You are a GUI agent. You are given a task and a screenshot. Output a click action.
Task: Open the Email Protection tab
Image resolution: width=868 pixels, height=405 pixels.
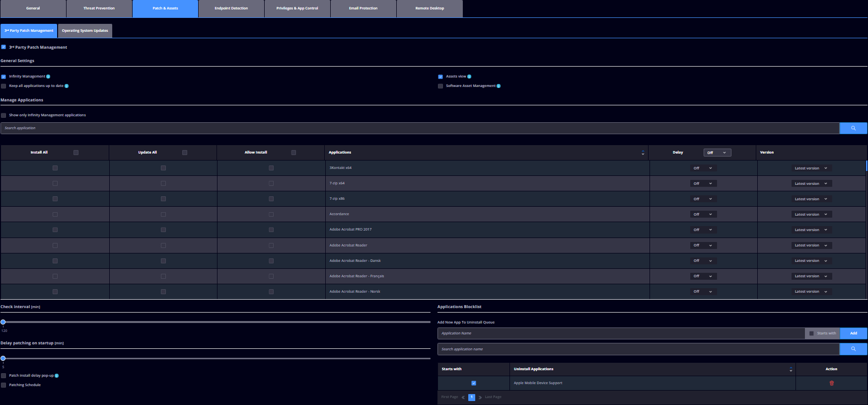(x=363, y=8)
